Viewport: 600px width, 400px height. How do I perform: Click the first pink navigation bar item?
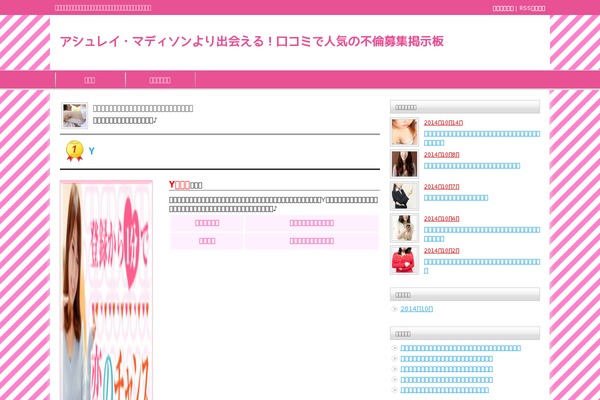[x=90, y=80]
